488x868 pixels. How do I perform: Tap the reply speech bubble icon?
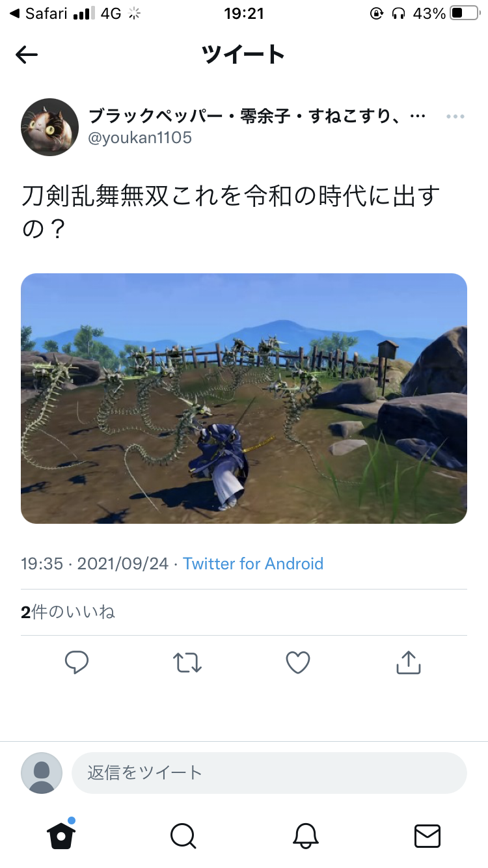click(x=77, y=662)
